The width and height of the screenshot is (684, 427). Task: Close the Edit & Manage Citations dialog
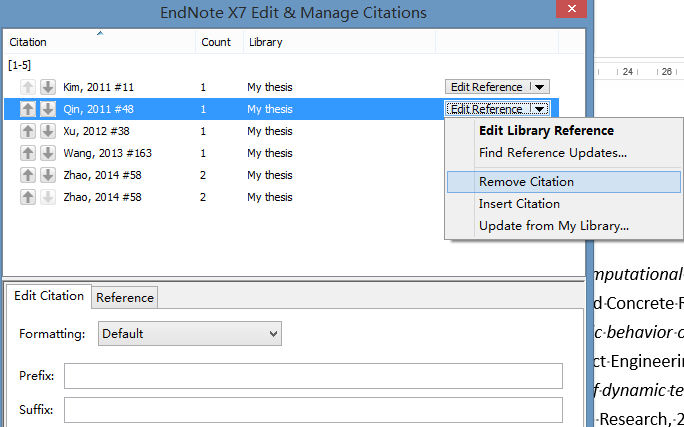pos(571,9)
